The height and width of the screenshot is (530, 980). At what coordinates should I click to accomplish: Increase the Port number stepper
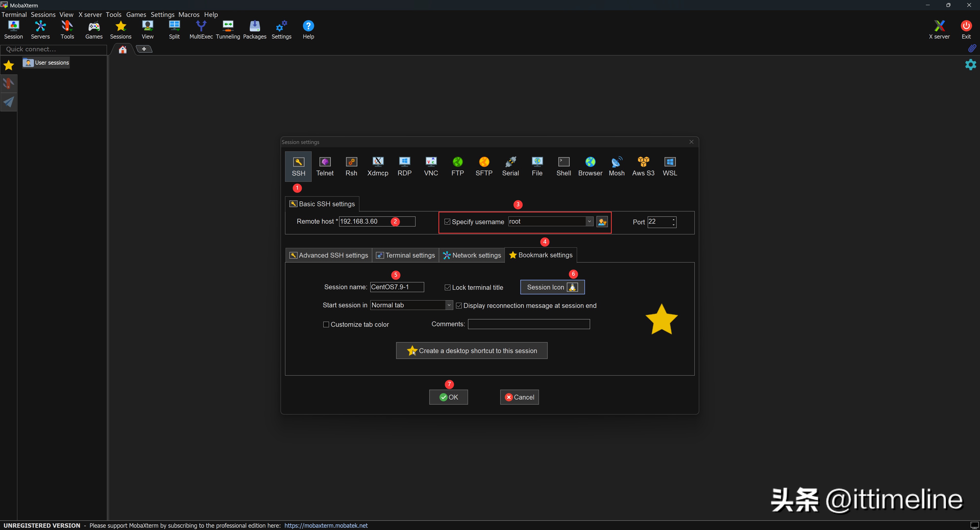point(673,219)
